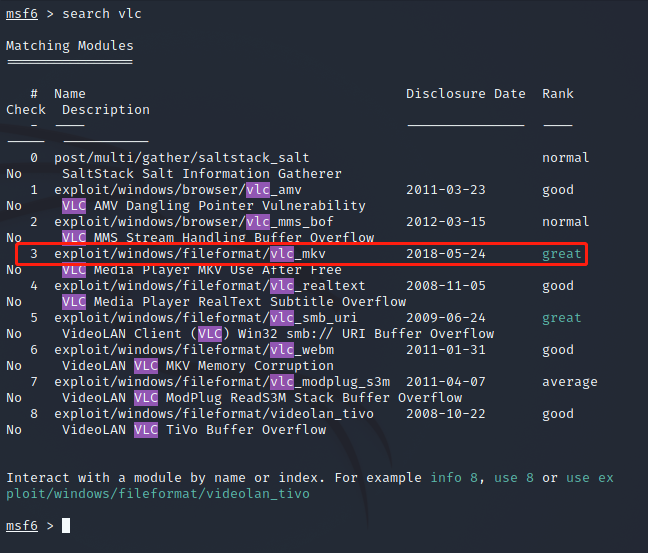Select module post/multi/gather/saltstack_salt
648x553 pixels.
182,158
